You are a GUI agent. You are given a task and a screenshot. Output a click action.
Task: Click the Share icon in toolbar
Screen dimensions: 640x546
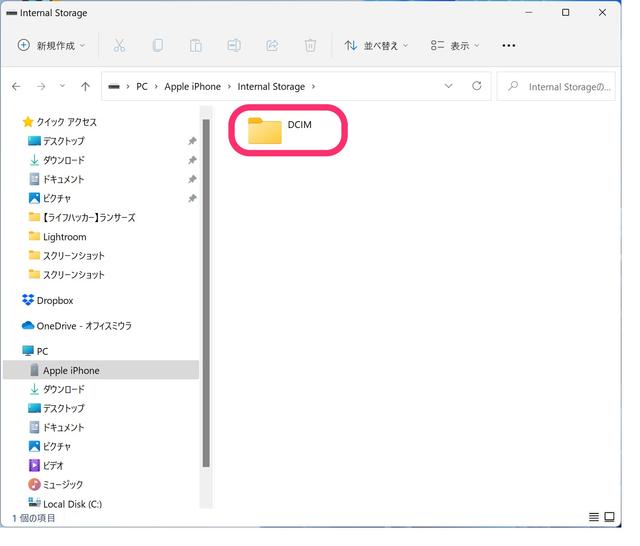coord(272,45)
